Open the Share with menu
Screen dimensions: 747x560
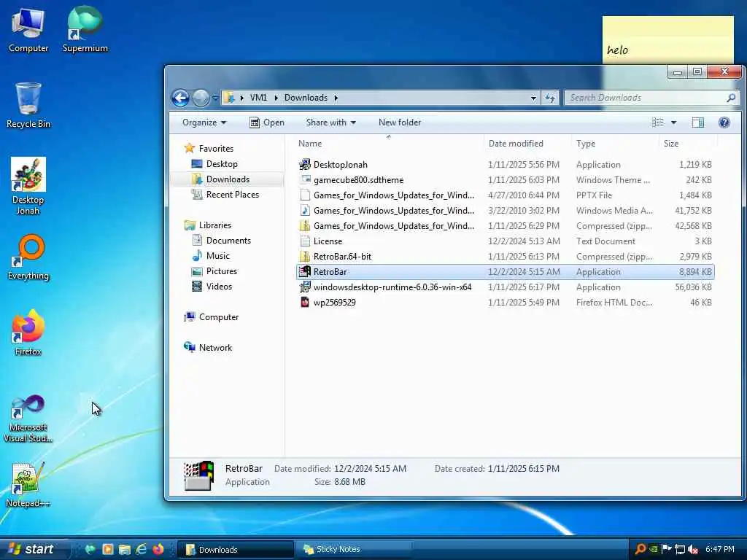(x=330, y=122)
